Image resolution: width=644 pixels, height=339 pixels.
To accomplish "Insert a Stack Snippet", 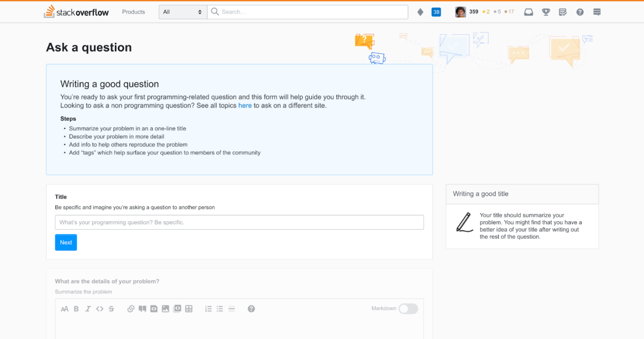I will (177, 309).
